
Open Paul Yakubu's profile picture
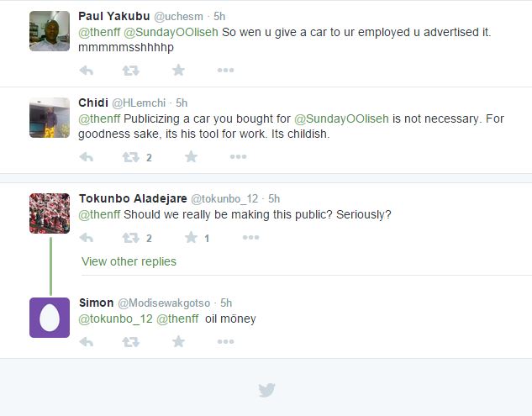click(x=50, y=31)
